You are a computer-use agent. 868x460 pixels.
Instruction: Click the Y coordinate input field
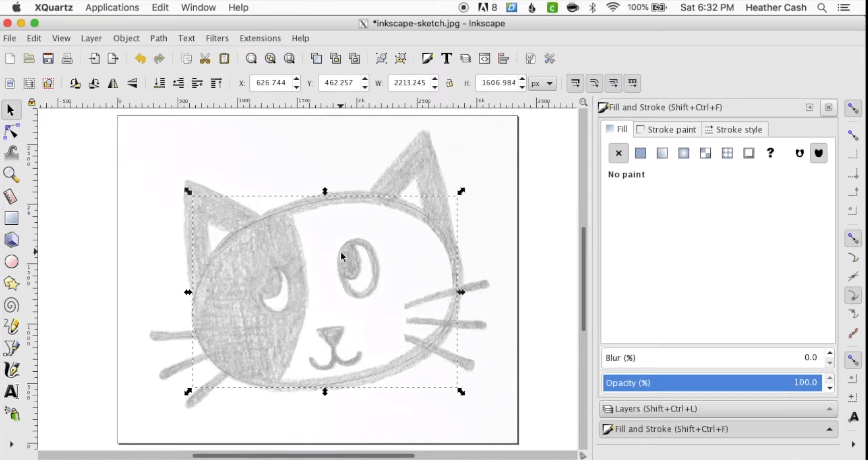point(339,83)
